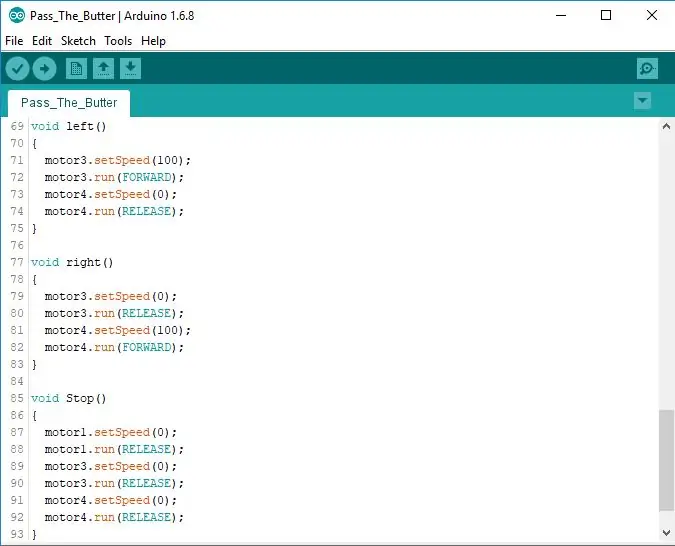Viewport: 675px width, 546px height.
Task: Click empty line number 76
Action: click(17, 245)
